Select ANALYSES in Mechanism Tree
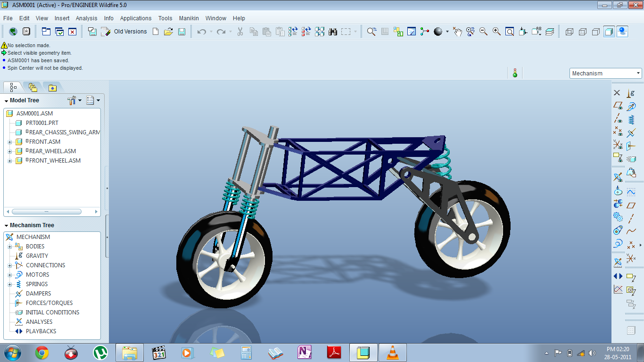This screenshot has width=644, height=362. (39, 322)
